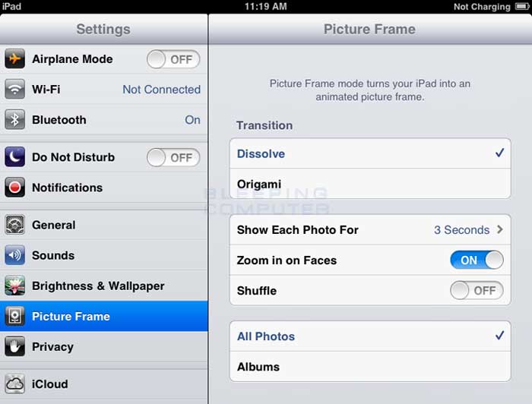Open General via gear icon

(14, 225)
